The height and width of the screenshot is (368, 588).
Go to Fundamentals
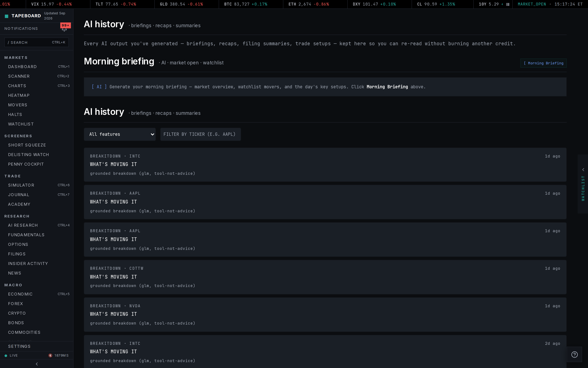coord(37,235)
